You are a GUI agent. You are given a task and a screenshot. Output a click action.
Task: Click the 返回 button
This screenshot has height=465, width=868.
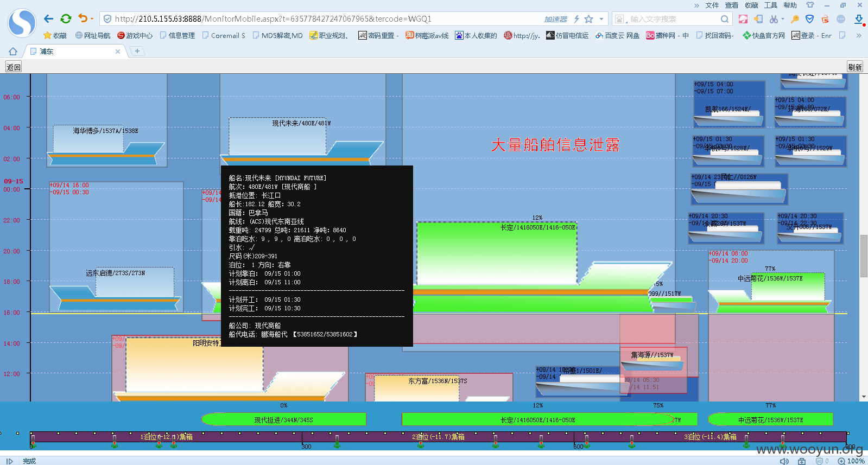point(14,67)
